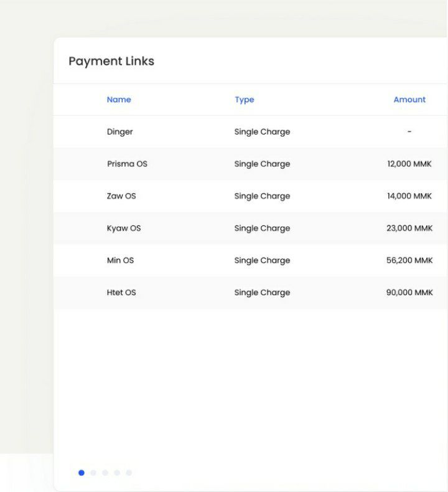Click the 12,000 MMK amount

(409, 164)
